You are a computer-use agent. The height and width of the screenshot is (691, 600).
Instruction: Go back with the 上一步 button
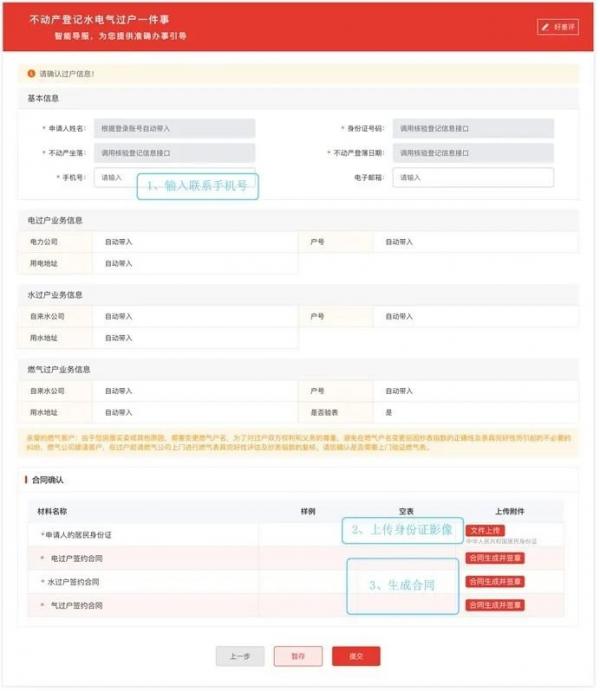240,657
